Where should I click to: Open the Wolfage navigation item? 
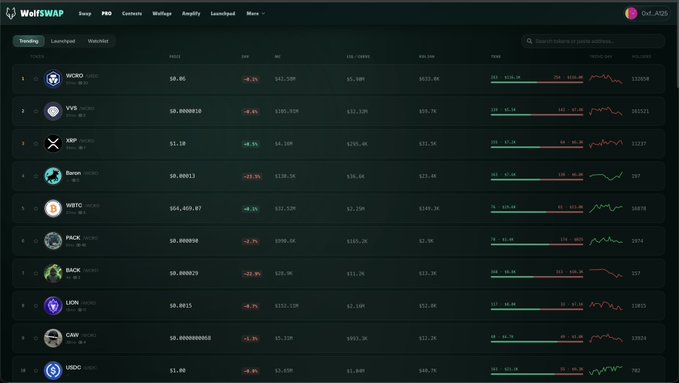pos(162,13)
